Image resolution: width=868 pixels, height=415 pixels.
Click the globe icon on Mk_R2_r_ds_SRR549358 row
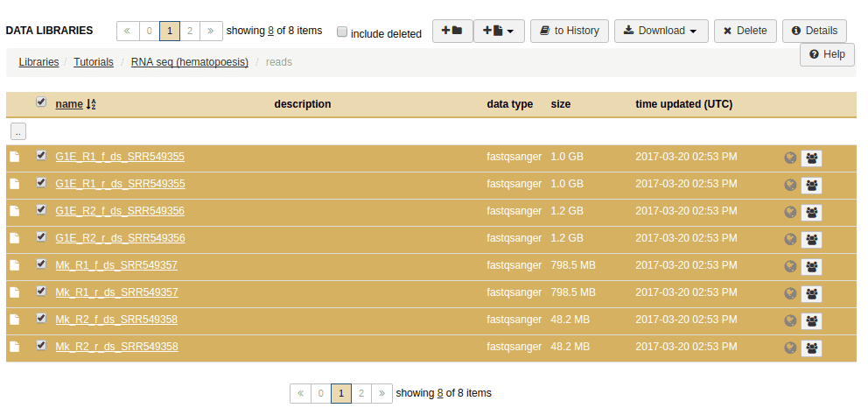pyautogui.click(x=790, y=348)
